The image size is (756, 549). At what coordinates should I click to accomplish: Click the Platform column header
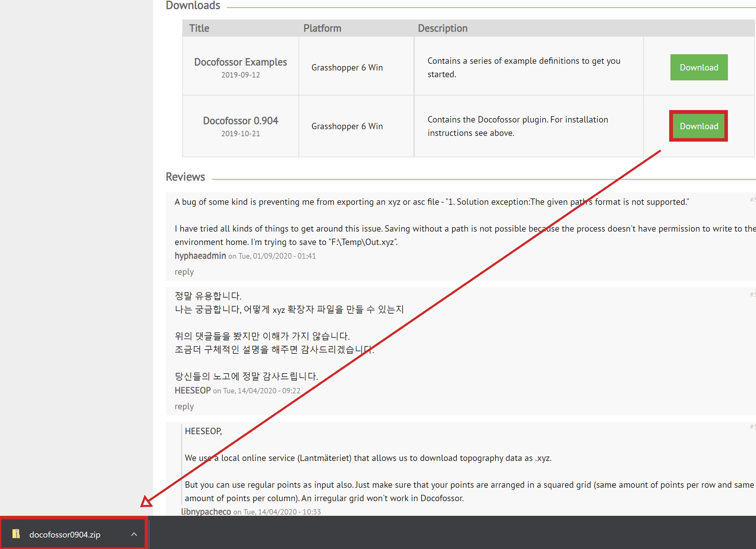[322, 28]
